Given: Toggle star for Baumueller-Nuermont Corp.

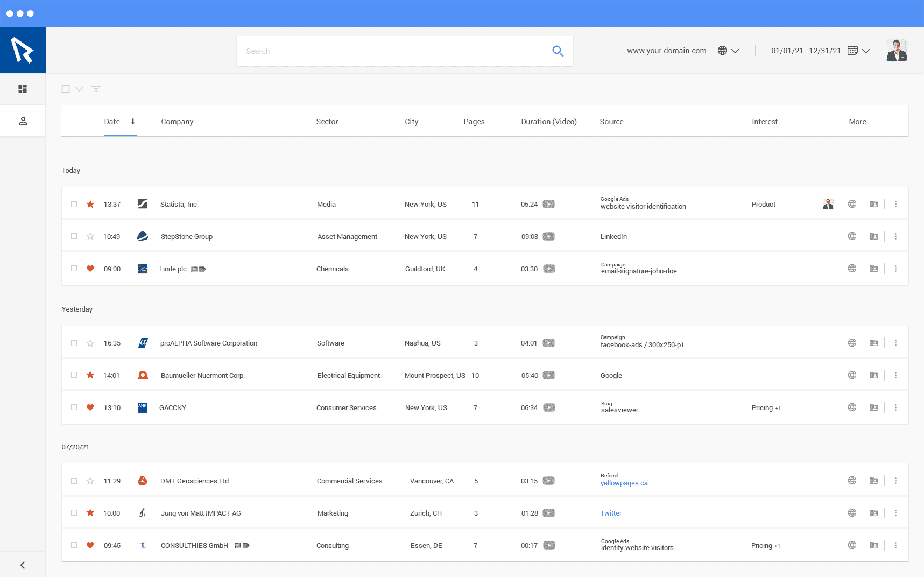Looking at the screenshot, I should (x=90, y=375).
